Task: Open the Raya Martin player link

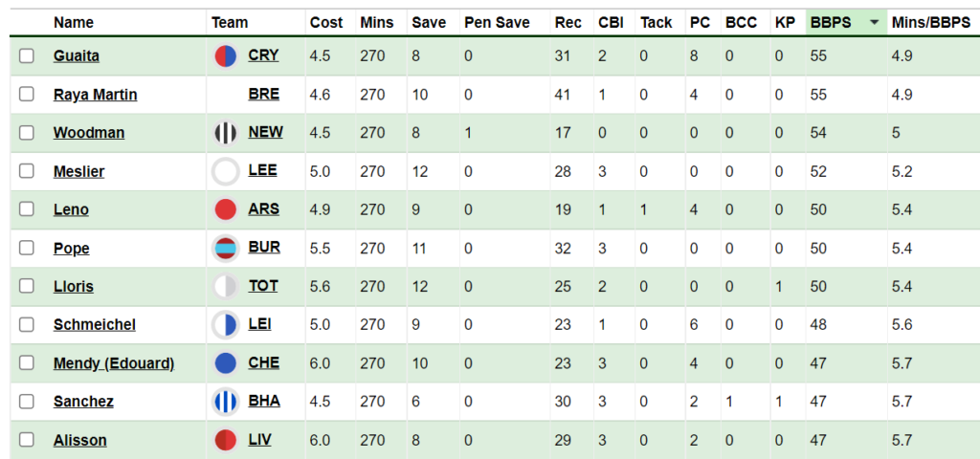Action: coord(95,95)
